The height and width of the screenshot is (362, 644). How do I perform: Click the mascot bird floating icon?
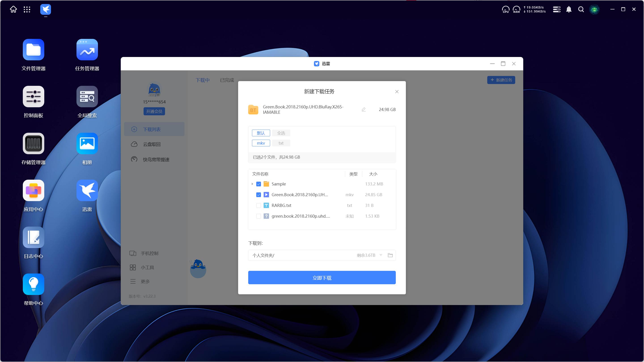[x=198, y=269]
